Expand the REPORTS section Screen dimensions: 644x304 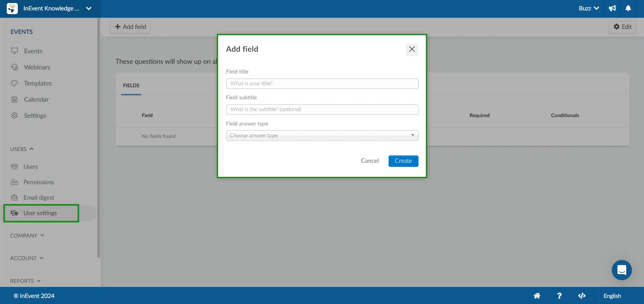[26, 281]
